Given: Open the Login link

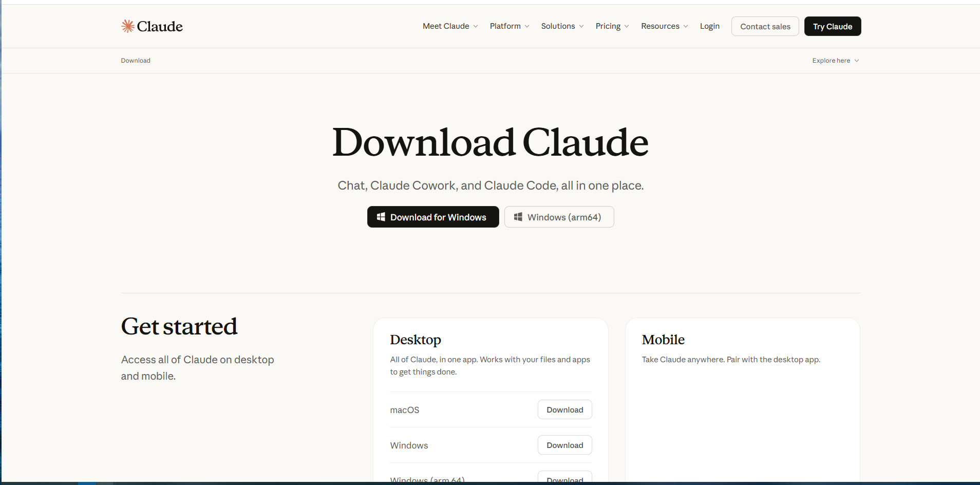Looking at the screenshot, I should pyautogui.click(x=709, y=26).
